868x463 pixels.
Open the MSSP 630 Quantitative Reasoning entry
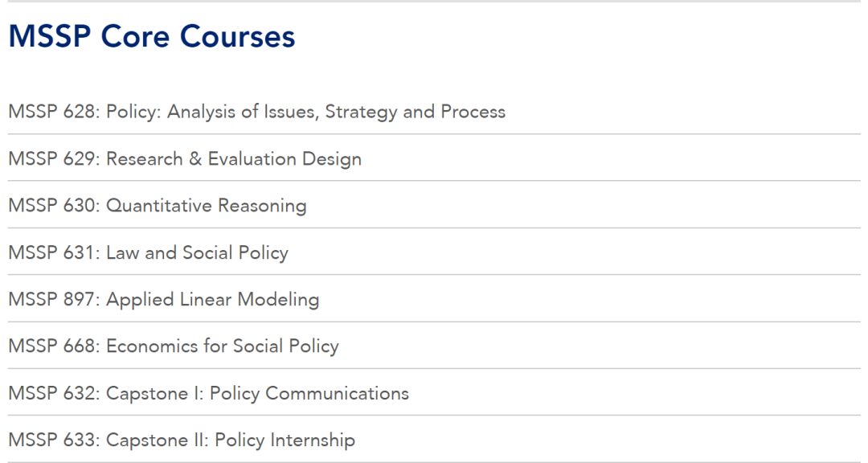pos(158,206)
